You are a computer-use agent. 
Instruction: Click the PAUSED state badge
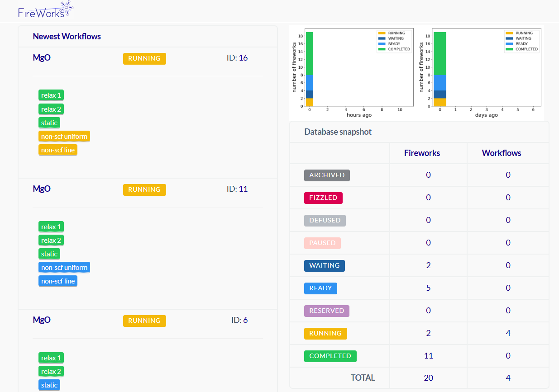pos(322,243)
